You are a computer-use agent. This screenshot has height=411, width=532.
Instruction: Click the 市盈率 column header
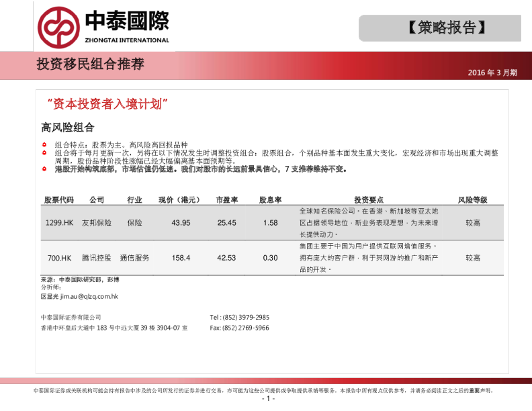click(x=226, y=199)
